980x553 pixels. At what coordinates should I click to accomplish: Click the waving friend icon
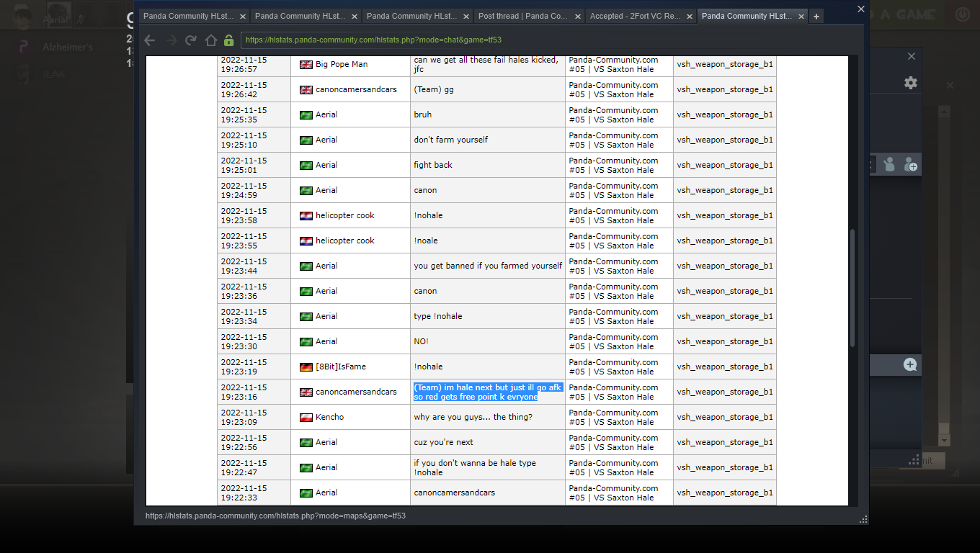(x=889, y=164)
